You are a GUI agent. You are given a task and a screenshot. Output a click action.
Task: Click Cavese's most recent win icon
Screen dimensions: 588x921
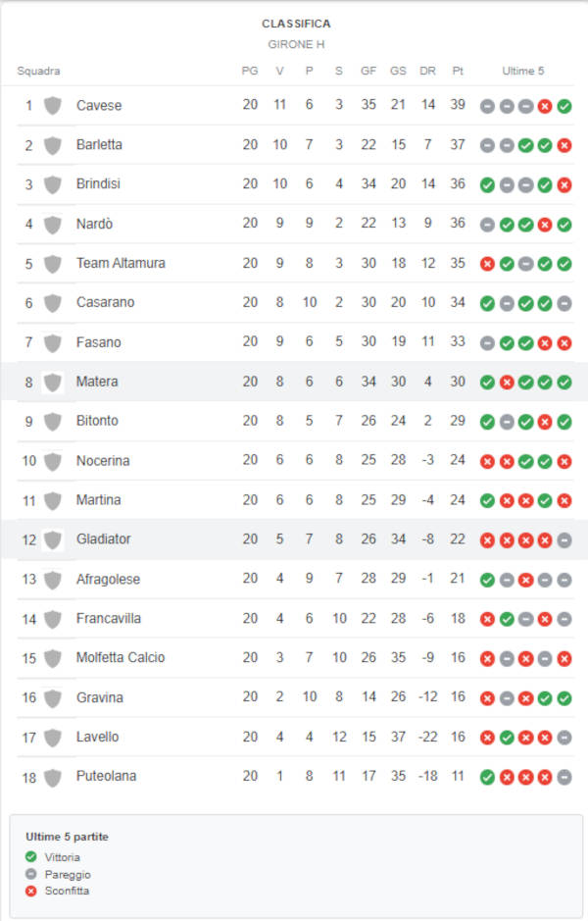coord(564,106)
